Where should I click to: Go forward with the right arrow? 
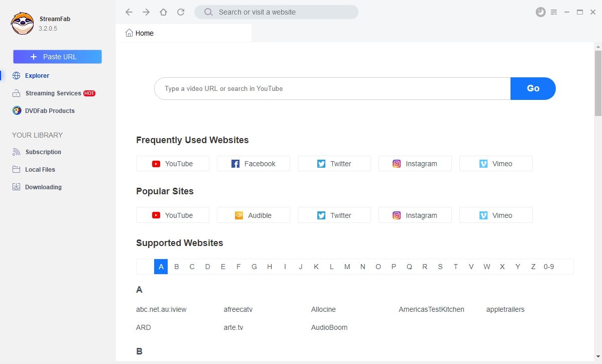(146, 12)
